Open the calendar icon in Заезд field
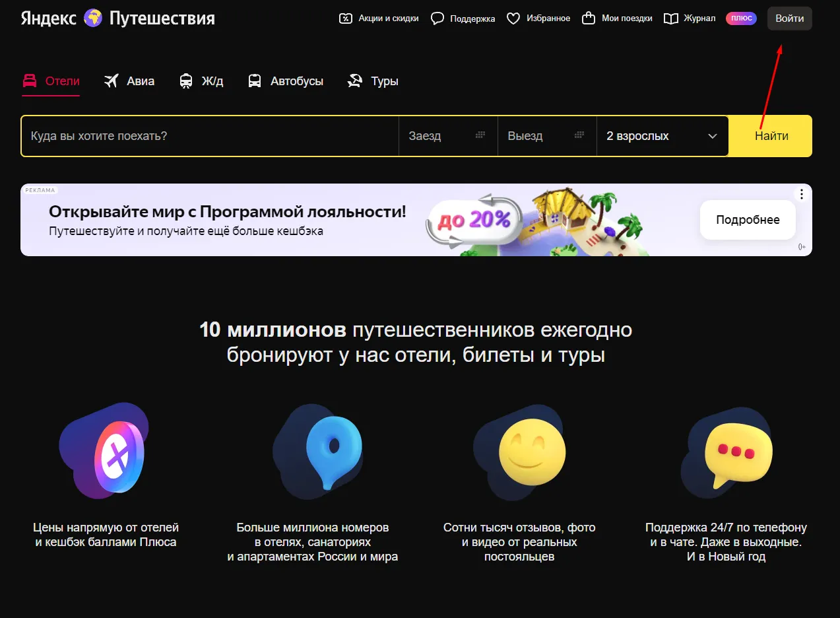Viewport: 840px width, 618px height. (x=480, y=135)
